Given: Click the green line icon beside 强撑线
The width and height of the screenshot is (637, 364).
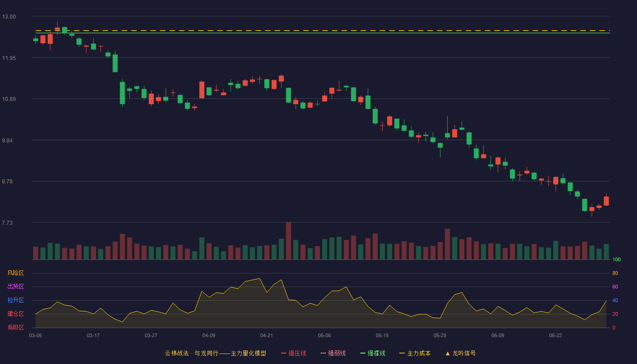Looking at the screenshot, I should pos(363,353).
